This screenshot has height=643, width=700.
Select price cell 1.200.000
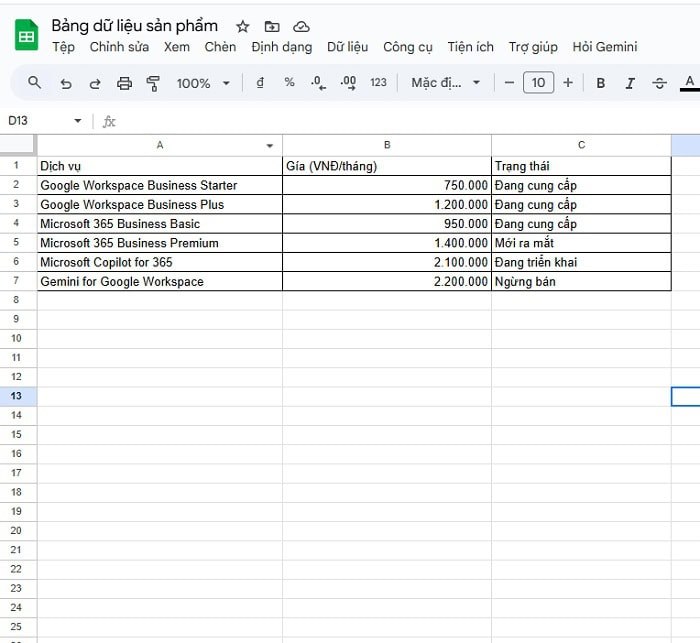coord(387,205)
